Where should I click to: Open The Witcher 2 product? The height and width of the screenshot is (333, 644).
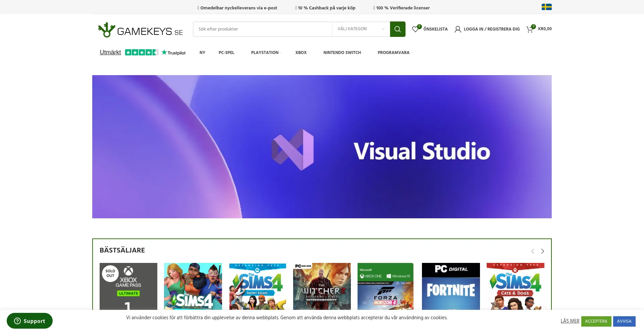coord(322,286)
